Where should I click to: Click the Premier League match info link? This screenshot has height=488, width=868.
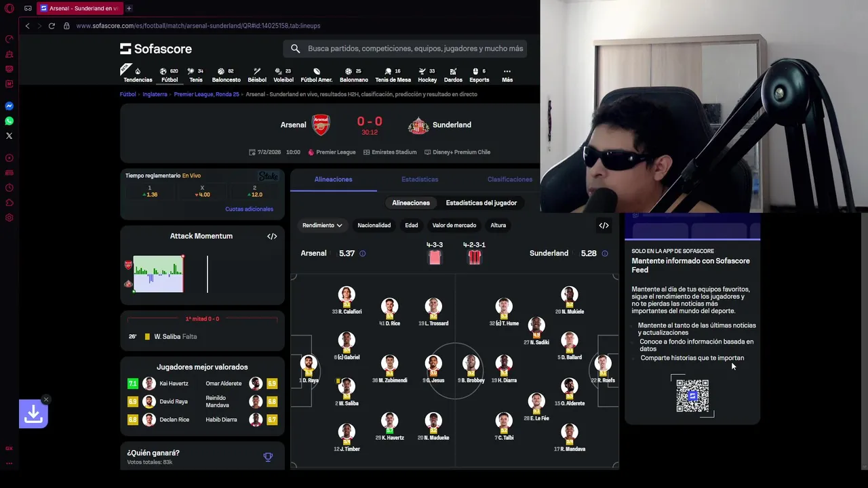[332, 152]
